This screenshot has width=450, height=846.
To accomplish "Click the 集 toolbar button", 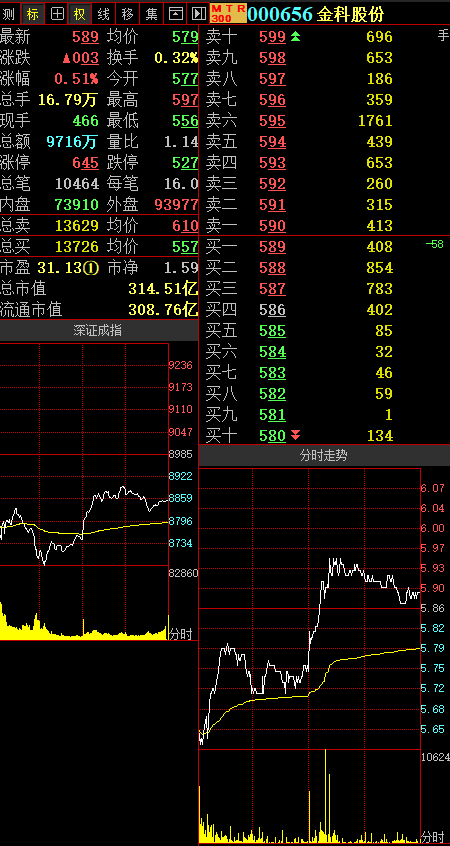I will tap(152, 13).
